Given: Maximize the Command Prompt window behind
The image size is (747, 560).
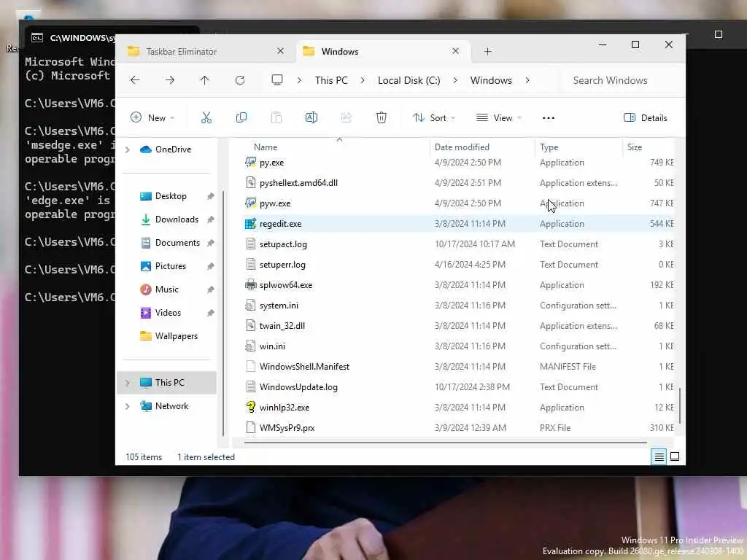Looking at the screenshot, I should click(x=719, y=34).
